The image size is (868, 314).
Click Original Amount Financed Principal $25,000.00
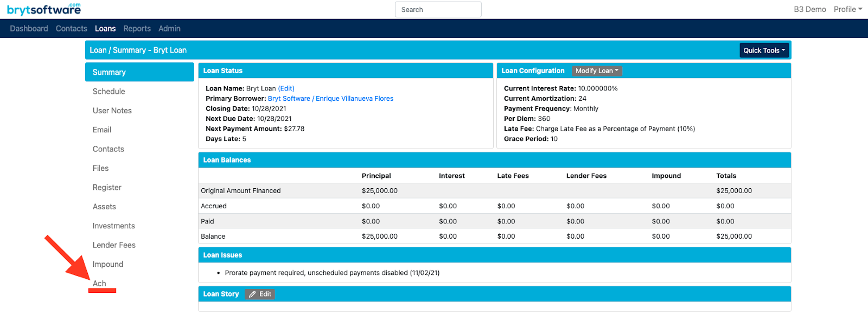pyautogui.click(x=380, y=191)
